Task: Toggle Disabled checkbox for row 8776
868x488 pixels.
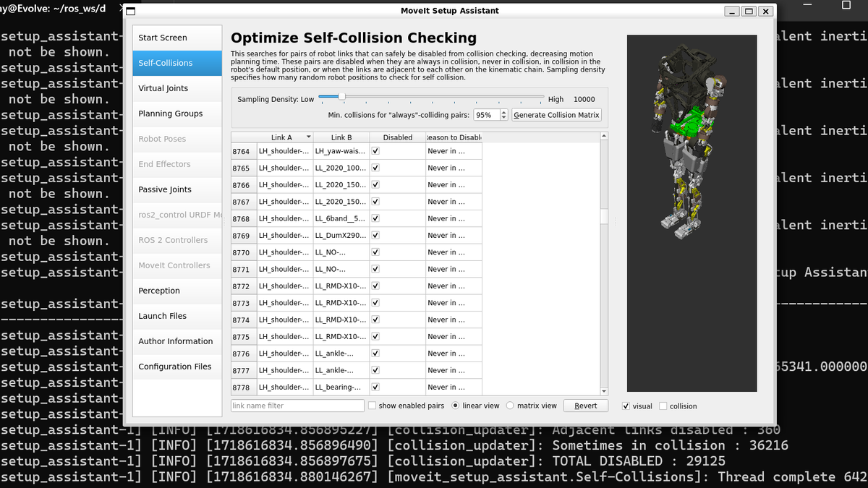Action: click(375, 354)
